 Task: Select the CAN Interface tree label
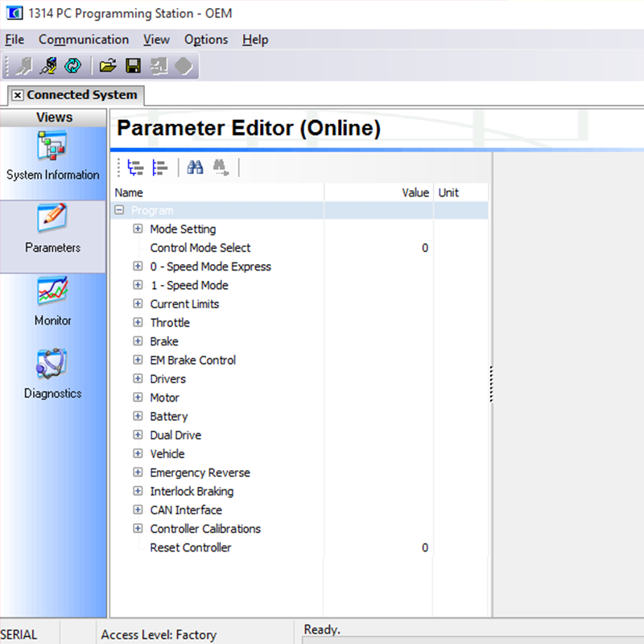tap(186, 510)
